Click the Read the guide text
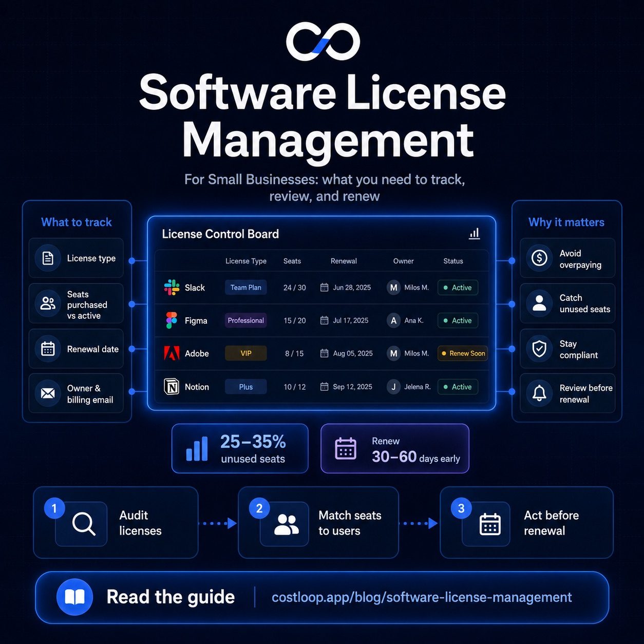The height and width of the screenshot is (644, 644). click(x=171, y=597)
